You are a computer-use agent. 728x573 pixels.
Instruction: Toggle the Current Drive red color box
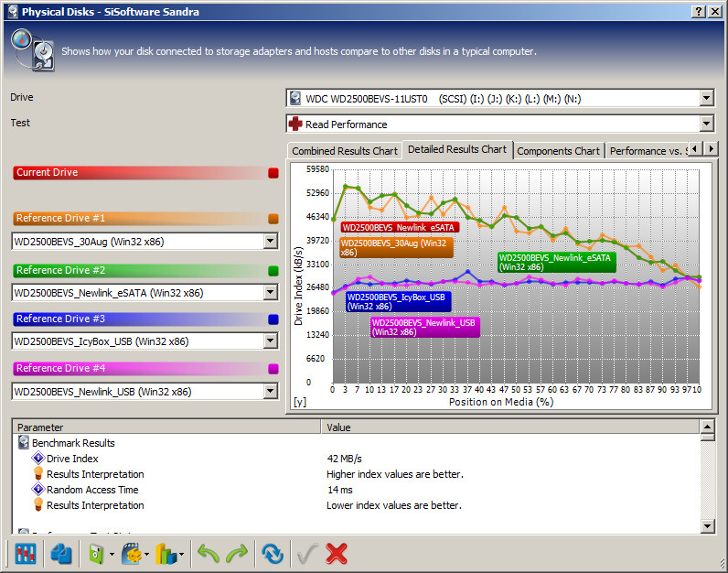[x=273, y=173]
